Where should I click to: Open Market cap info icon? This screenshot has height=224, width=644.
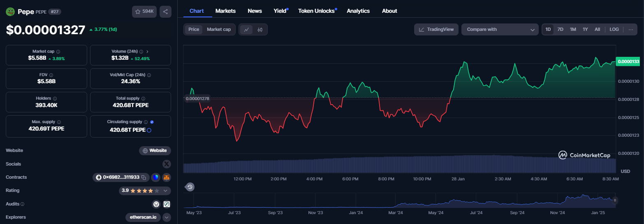point(58,51)
